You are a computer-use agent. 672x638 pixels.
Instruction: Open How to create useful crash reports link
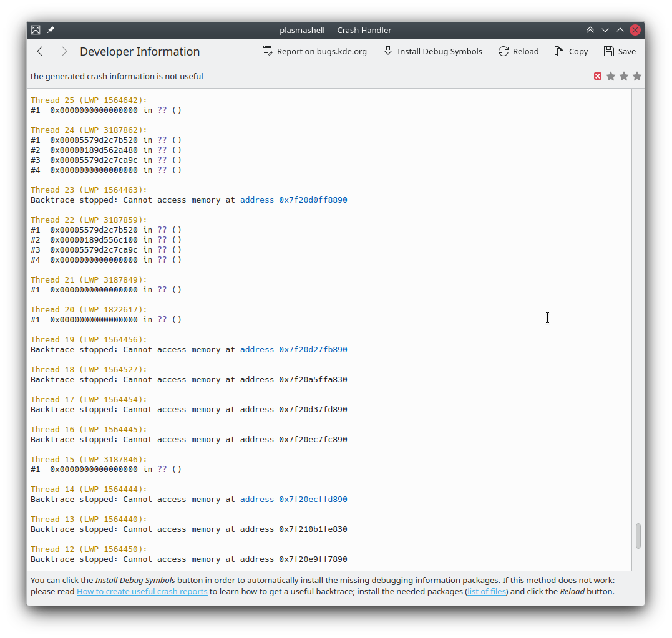click(142, 591)
